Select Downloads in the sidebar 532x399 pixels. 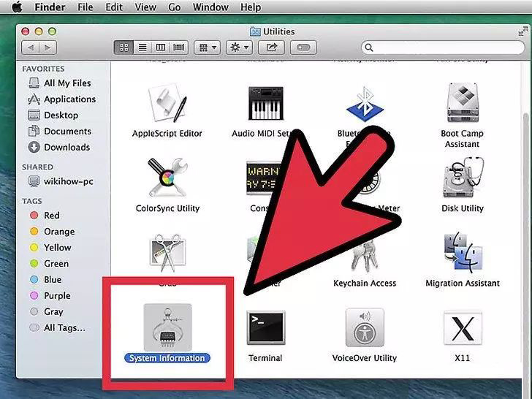[59, 148]
